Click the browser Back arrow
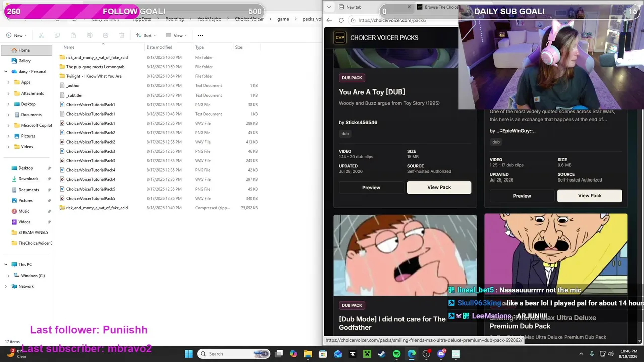 click(x=329, y=20)
